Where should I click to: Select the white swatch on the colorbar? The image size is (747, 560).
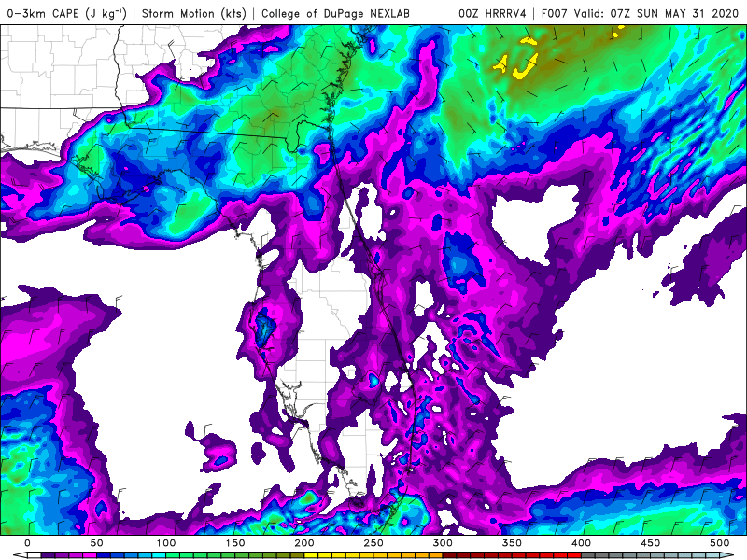(35, 555)
